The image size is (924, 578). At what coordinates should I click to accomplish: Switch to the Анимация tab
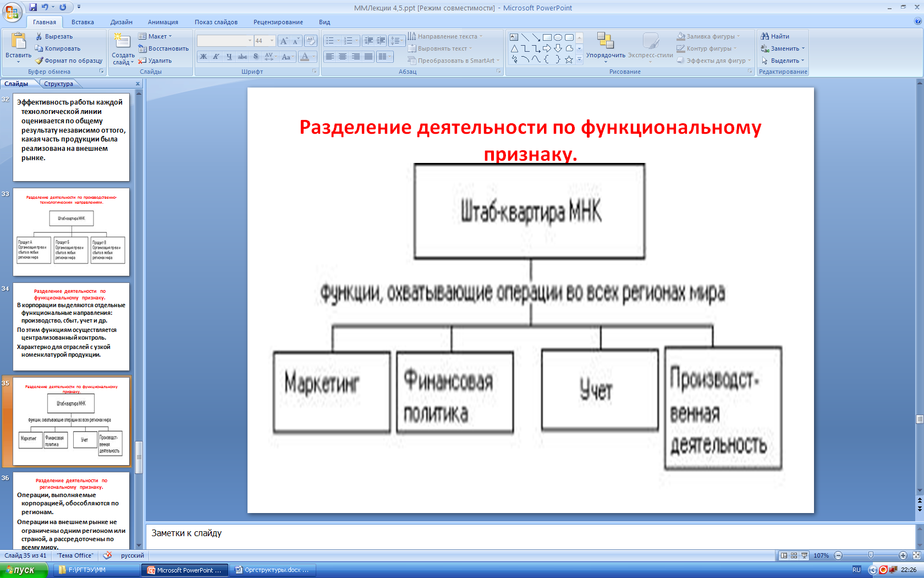163,22
